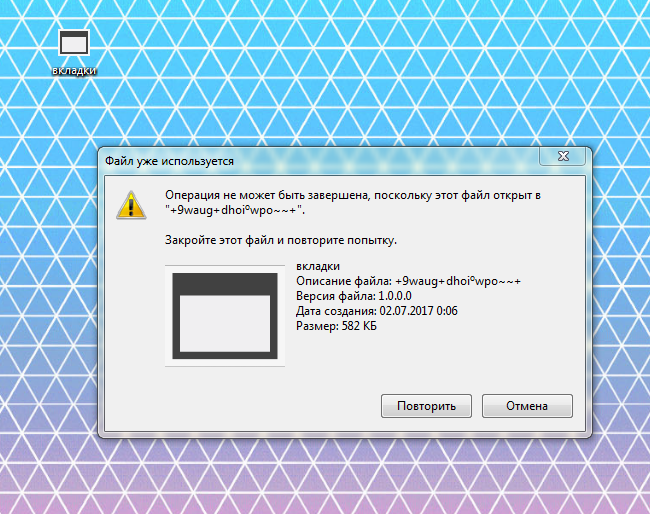
Task: Click the large file preview thumbnail
Action: [225, 316]
